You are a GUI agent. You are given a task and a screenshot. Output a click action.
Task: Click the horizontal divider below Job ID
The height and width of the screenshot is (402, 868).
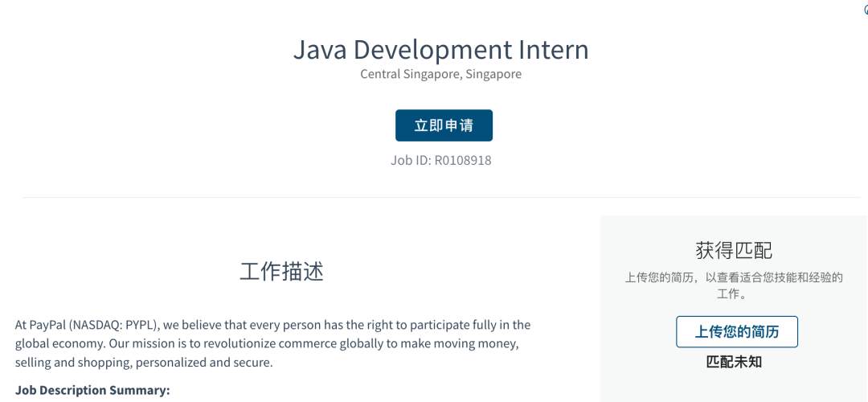tap(440, 197)
